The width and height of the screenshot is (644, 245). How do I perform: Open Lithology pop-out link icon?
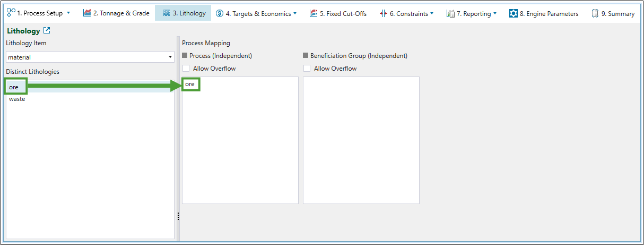(x=47, y=31)
